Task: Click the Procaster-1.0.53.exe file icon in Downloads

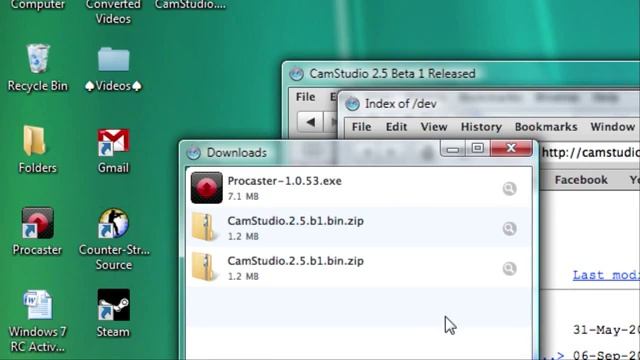Action: tap(207, 188)
